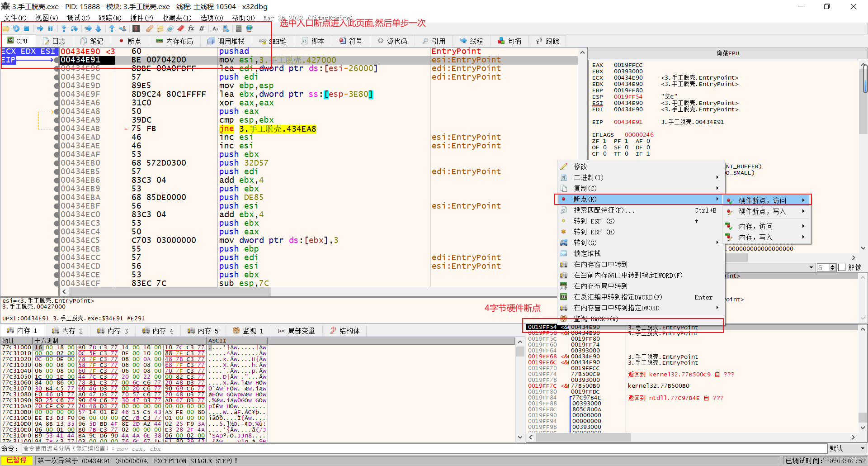Click the command input field
Screen dimensions: 868x466
click(x=424, y=448)
